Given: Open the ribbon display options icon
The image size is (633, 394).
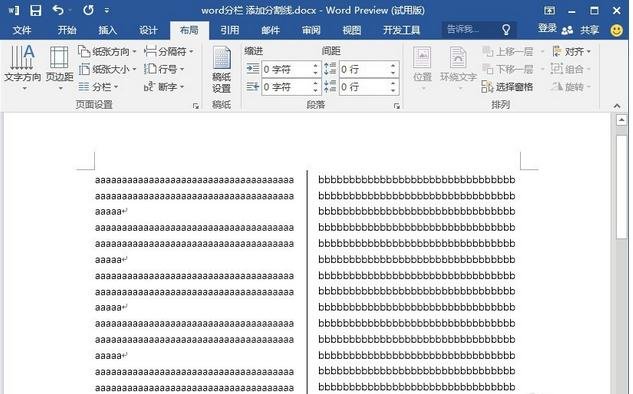Looking at the screenshot, I should click(x=549, y=10).
